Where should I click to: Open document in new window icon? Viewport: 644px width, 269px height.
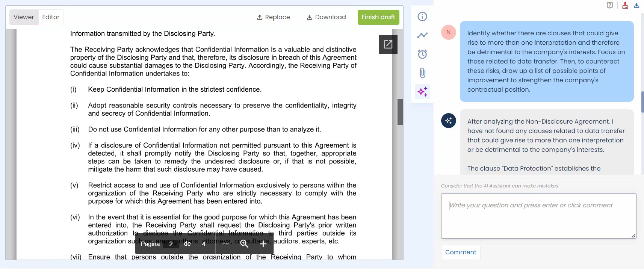coord(388,44)
